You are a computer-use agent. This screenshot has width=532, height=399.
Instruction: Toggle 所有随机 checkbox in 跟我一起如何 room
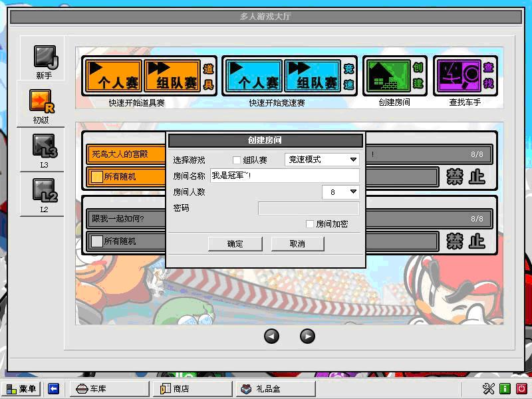(97, 241)
